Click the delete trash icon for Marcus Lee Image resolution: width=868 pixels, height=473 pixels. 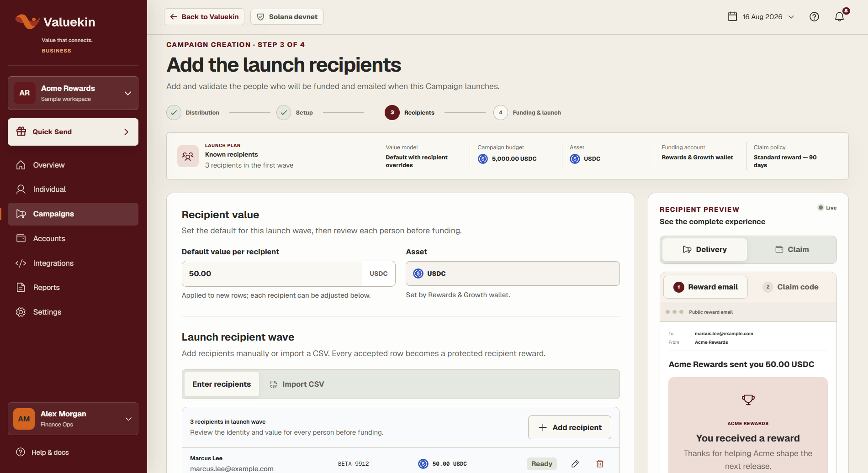pos(600,464)
